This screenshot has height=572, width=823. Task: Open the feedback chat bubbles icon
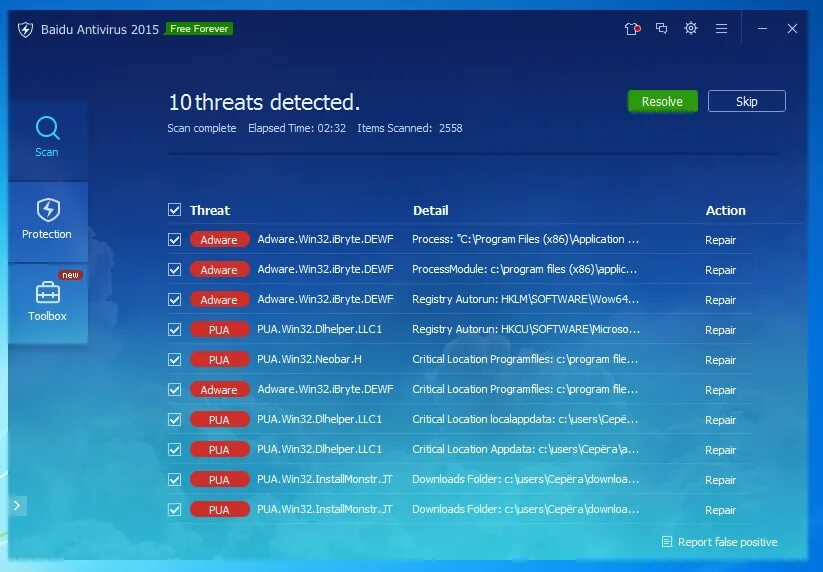662,28
